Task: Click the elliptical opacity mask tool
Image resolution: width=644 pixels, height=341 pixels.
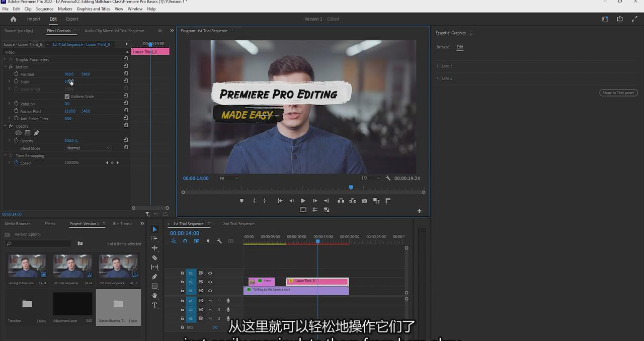Action: [x=19, y=133]
